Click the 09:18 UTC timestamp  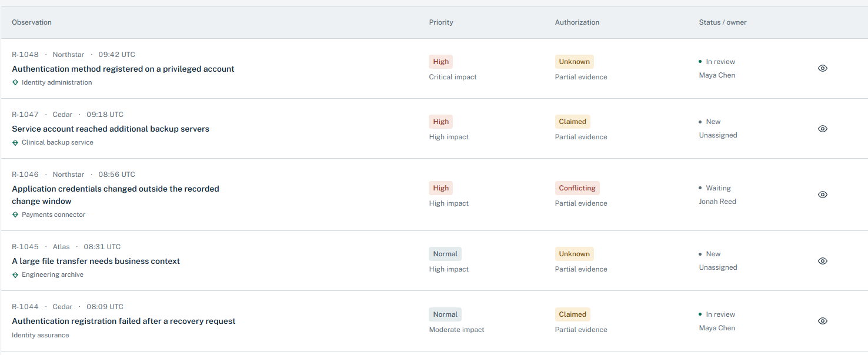click(105, 115)
